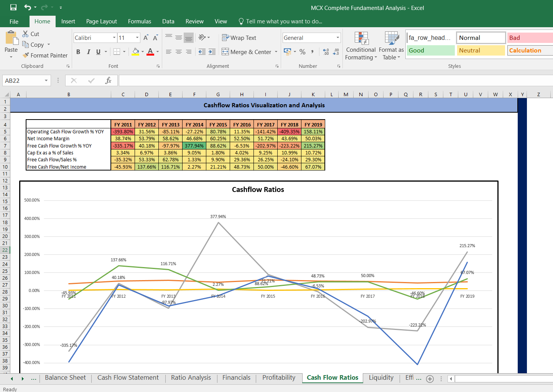
Task: Click the Decrease Decimal icon
Action: [336, 52]
